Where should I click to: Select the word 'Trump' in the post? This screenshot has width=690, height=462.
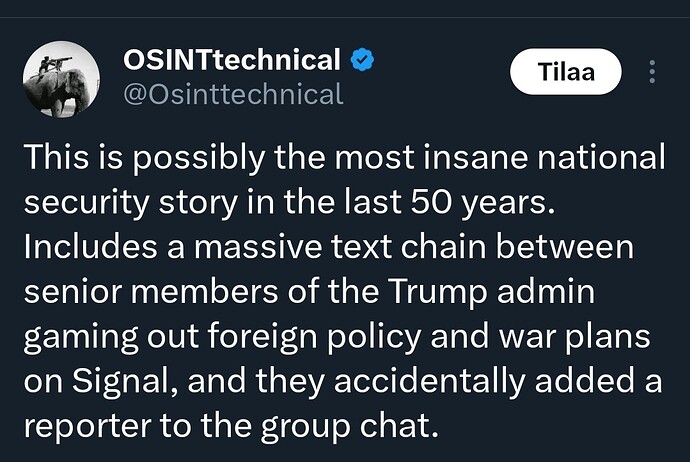437,293
